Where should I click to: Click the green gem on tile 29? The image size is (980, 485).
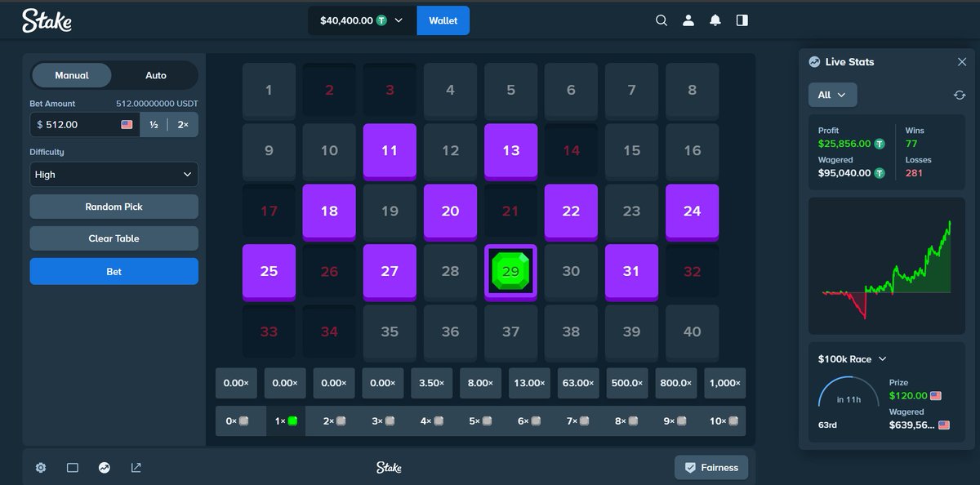click(510, 272)
